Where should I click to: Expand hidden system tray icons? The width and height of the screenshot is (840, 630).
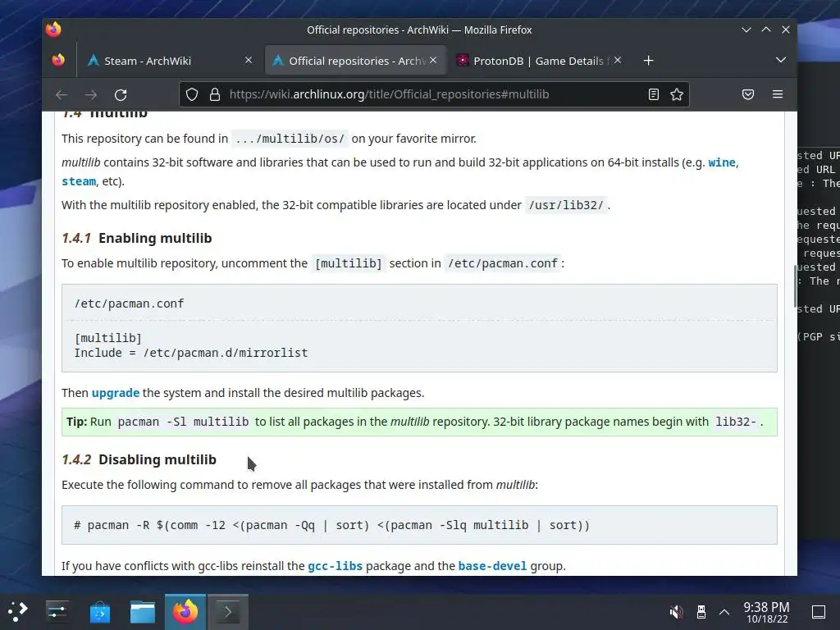coord(724,612)
